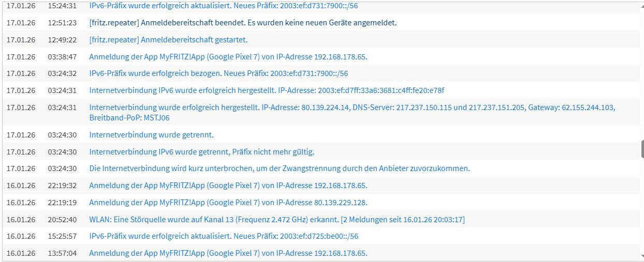This screenshot has width=644, height=262.
Task: Open the IPv6-Präfix entry with 2003:ef:d725:be00::/56
Action: tap(223, 236)
